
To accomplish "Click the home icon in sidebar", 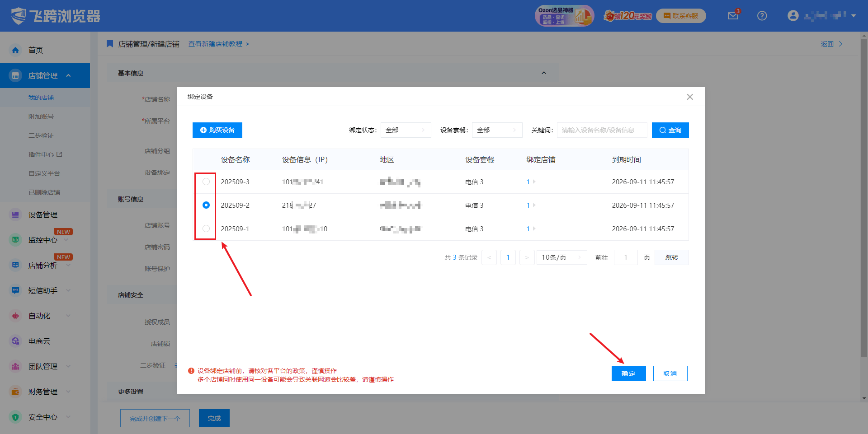I will click(15, 50).
